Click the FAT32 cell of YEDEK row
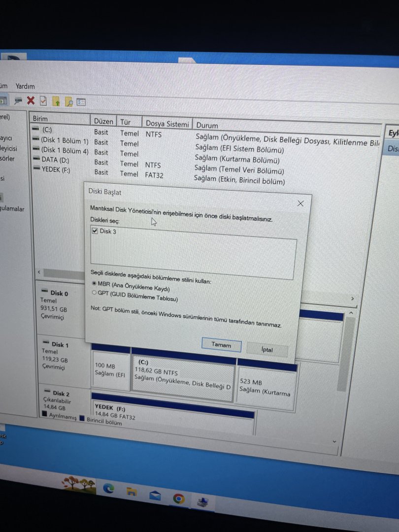 click(154, 175)
